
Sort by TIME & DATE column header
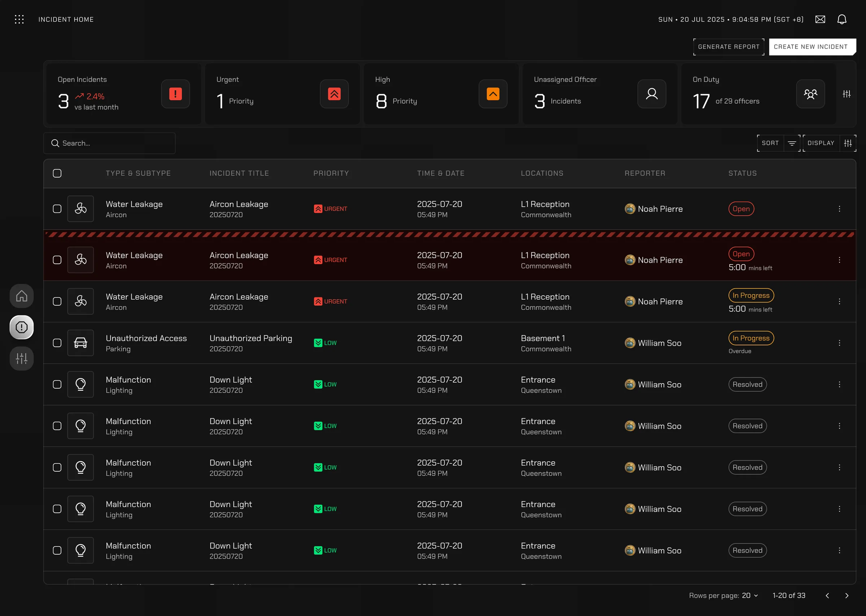pyautogui.click(x=441, y=173)
